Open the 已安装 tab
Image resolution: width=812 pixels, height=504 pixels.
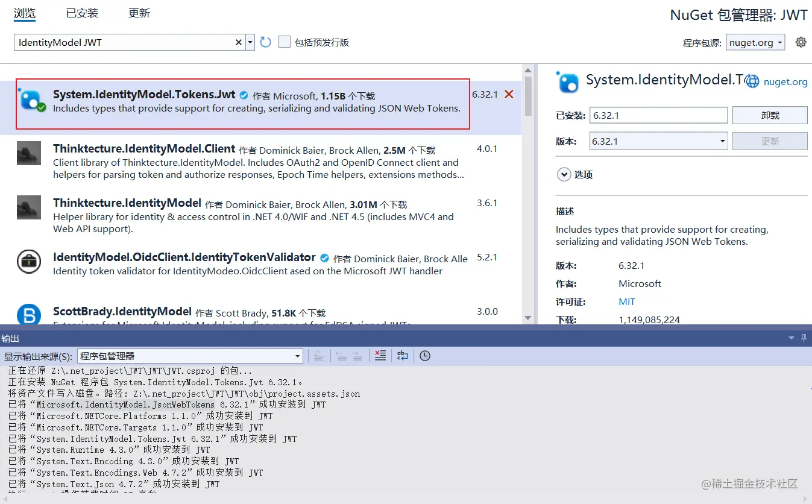pyautogui.click(x=82, y=13)
